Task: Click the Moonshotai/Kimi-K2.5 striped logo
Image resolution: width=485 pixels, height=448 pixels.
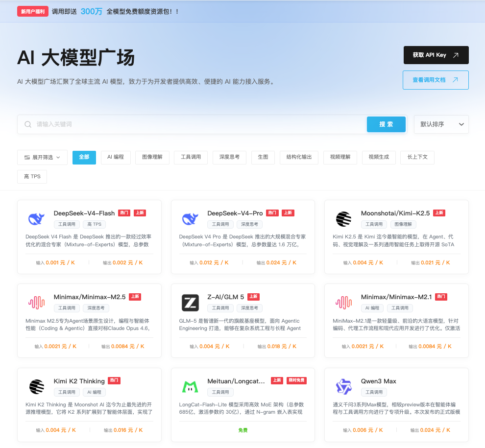Action: coord(343,219)
